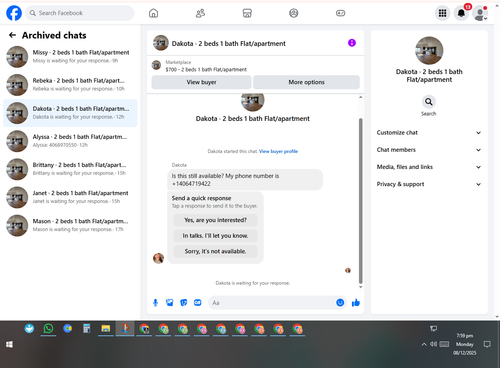
Task: Show hidden system tray icons
Action: coord(424,344)
